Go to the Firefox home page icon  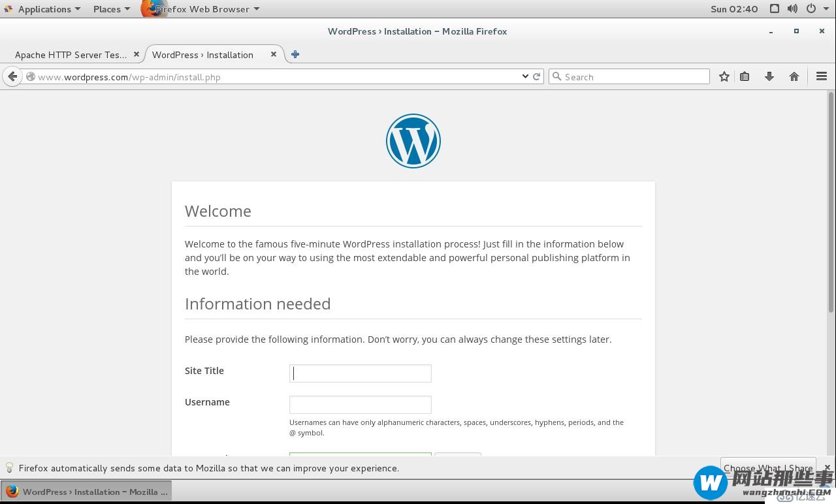(794, 76)
